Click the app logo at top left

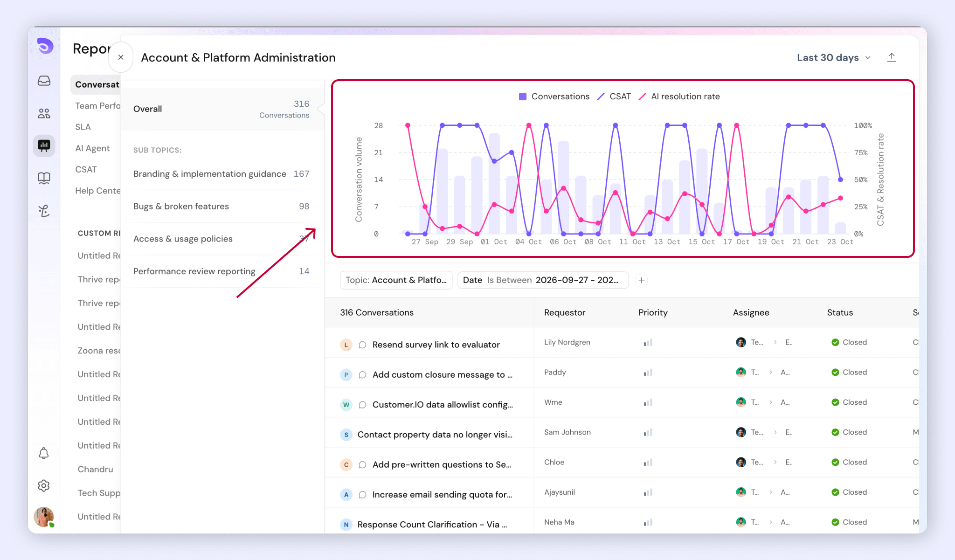coord(45,46)
